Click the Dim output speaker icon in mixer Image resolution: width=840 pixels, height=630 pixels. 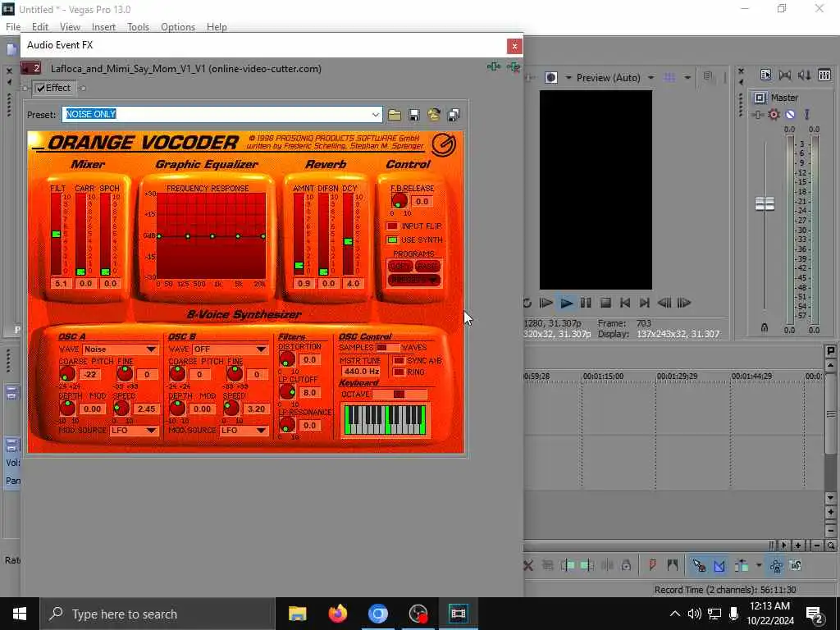[805, 75]
